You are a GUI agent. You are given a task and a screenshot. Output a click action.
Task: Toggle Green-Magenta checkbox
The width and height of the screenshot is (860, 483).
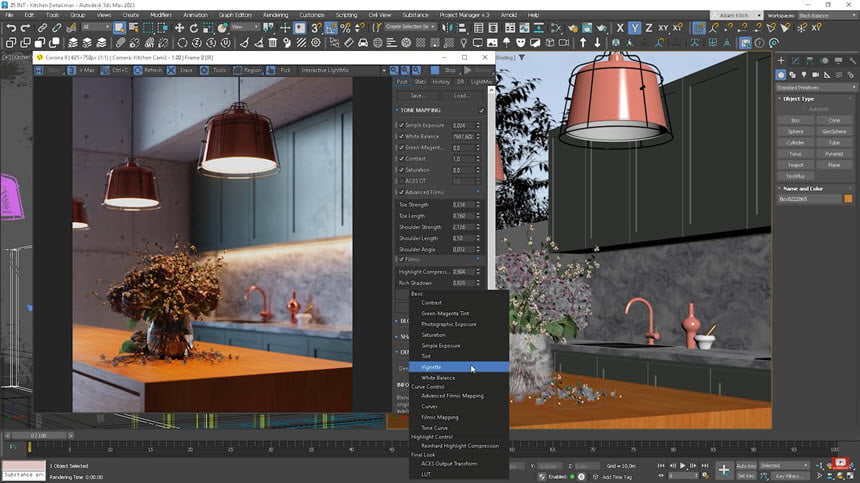click(401, 147)
